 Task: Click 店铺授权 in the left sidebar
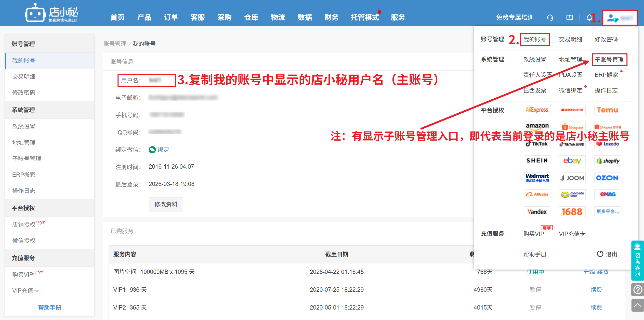pos(24,224)
